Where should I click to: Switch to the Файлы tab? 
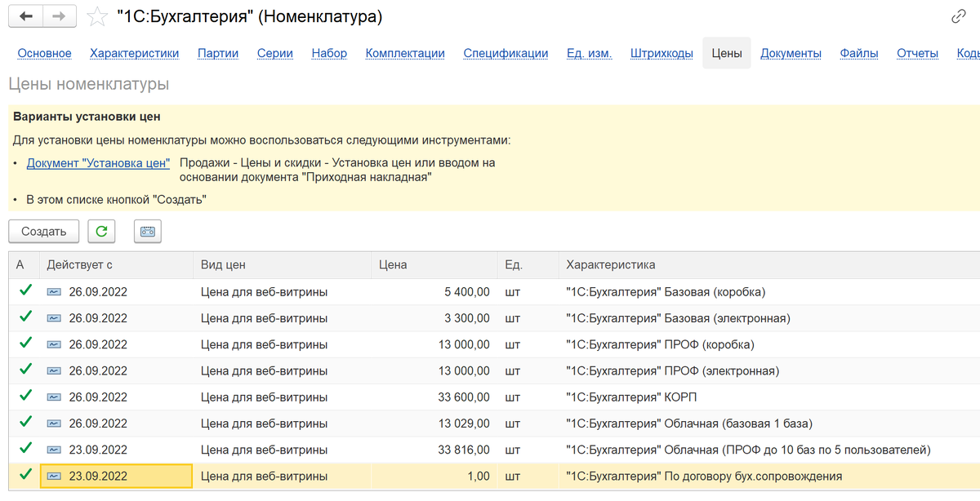(x=859, y=53)
